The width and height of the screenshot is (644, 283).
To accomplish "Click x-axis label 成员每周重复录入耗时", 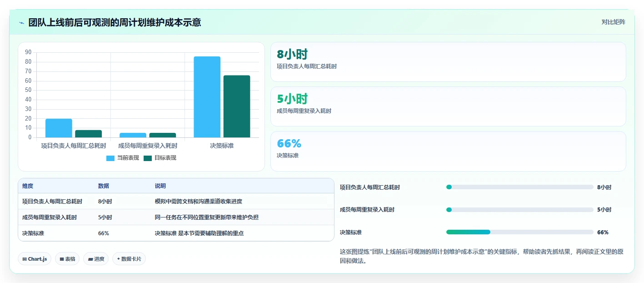I will click(148, 146).
